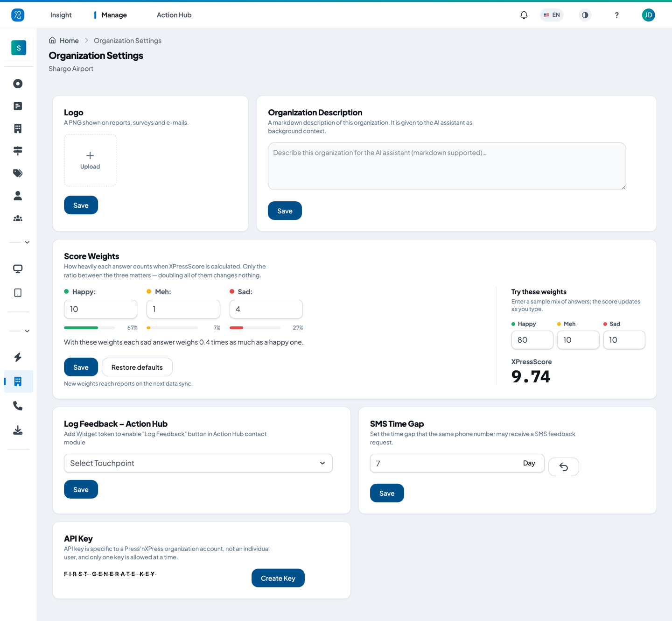This screenshot has width=672, height=621.
Task: Click the sample Meh answers field
Action: pos(578,340)
